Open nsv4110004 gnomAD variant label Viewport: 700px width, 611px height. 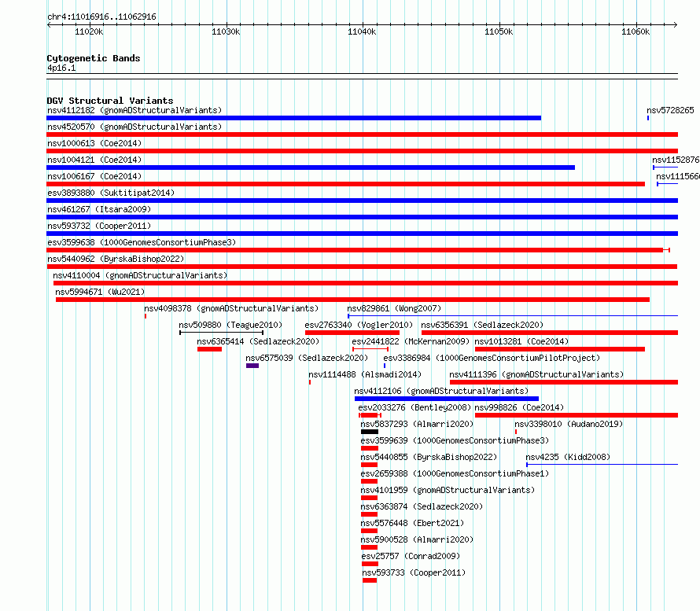click(140, 275)
